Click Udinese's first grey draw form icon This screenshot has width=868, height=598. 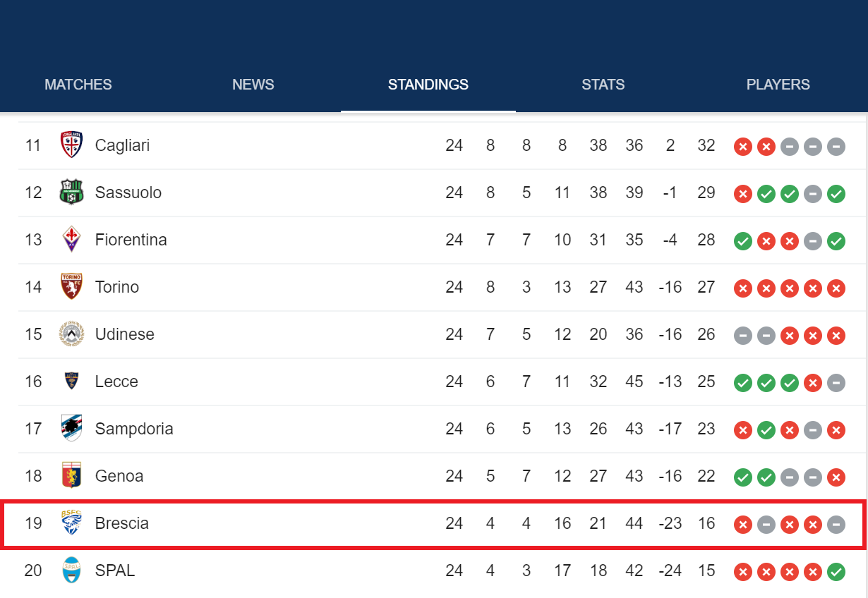[x=742, y=336]
